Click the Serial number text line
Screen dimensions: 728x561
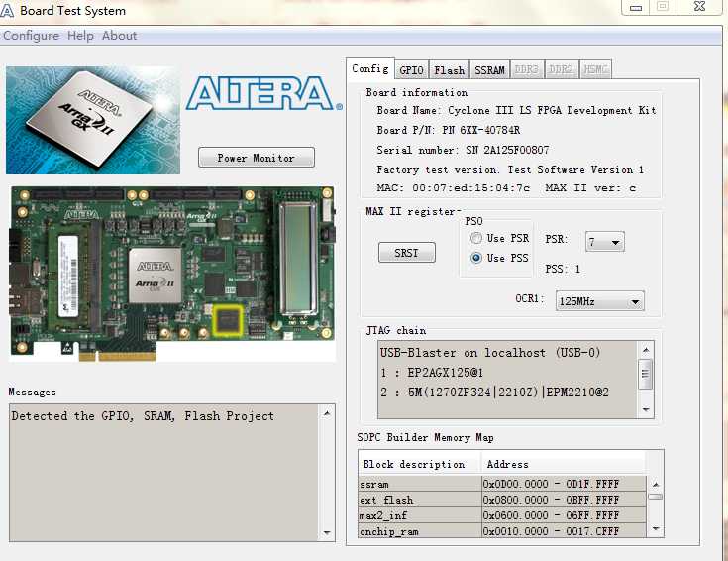(x=463, y=150)
